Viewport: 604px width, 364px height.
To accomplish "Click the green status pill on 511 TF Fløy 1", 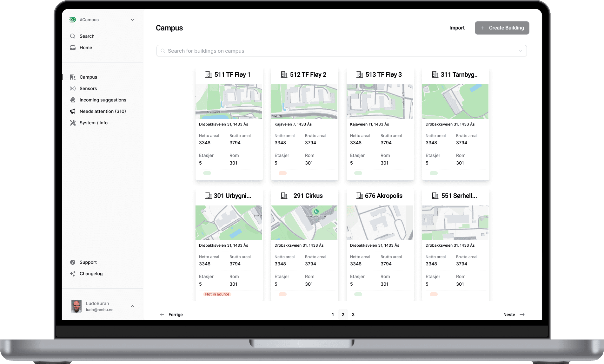I will 207,173.
